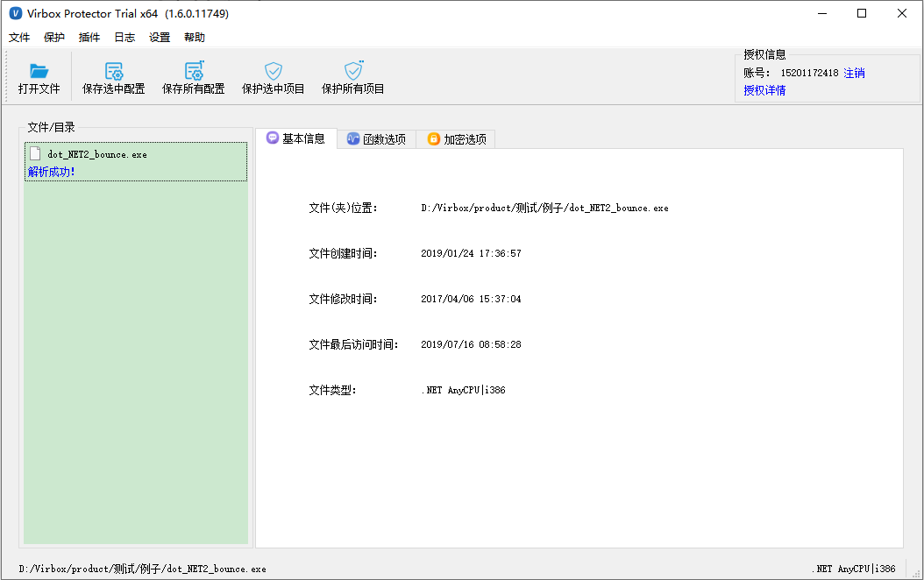Screen dimensions: 924x580
Task: Click the 账号 label in 授权信息
Action: [757, 73]
